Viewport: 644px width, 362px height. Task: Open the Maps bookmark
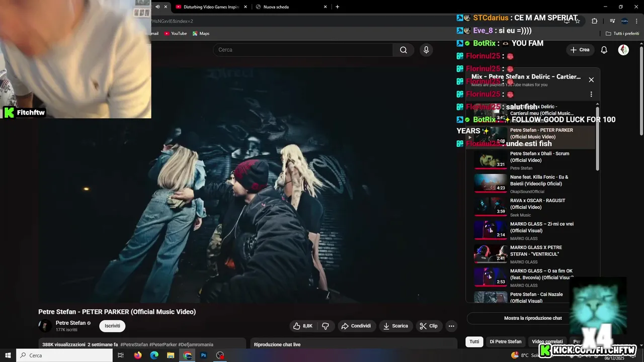point(201,33)
